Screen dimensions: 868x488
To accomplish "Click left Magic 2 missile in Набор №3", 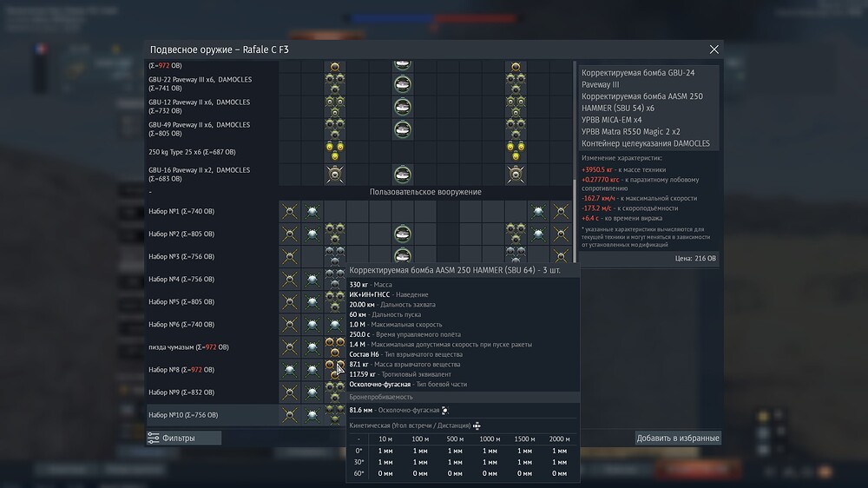I will pos(290,256).
